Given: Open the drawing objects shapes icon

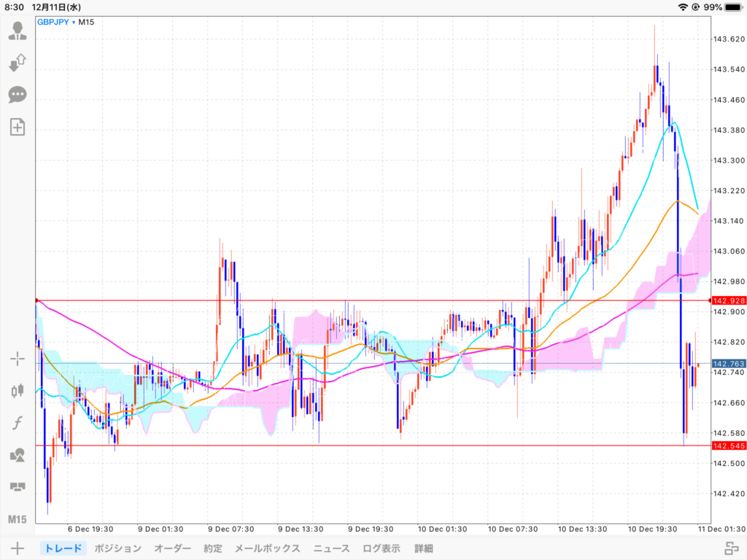Looking at the screenshot, I should point(18,455).
